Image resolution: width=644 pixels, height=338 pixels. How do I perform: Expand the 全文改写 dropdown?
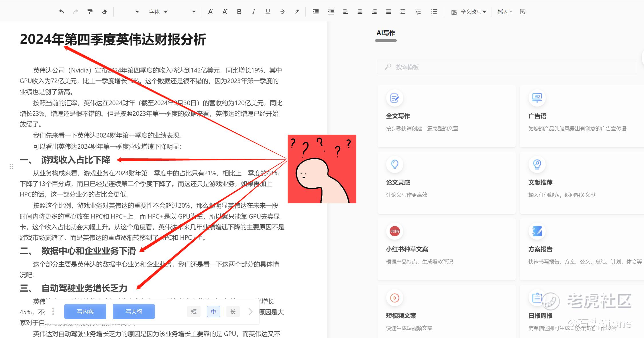473,12
